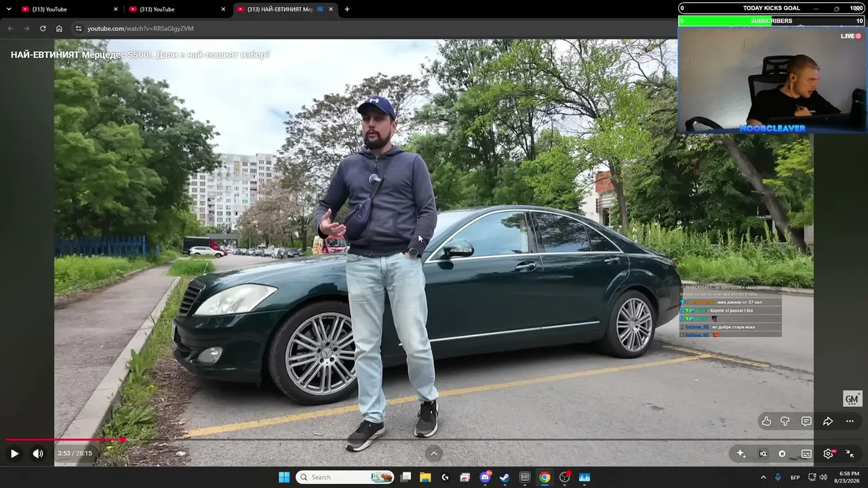Click the sparkle Ask AI icon
The image size is (868, 488).
coord(741,453)
